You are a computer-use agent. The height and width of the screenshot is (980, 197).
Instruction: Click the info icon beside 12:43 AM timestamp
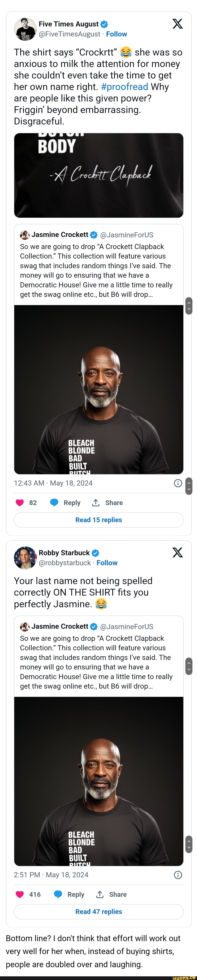[x=178, y=483]
